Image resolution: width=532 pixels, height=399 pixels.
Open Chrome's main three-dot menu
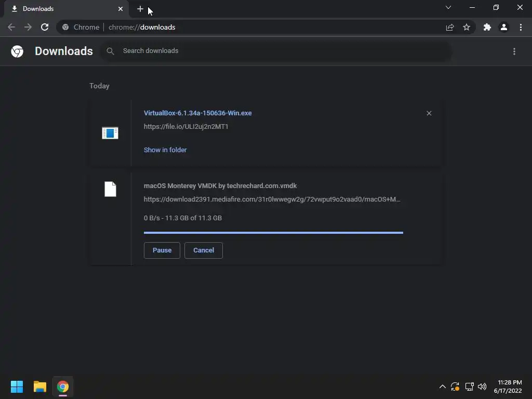pyautogui.click(x=521, y=27)
